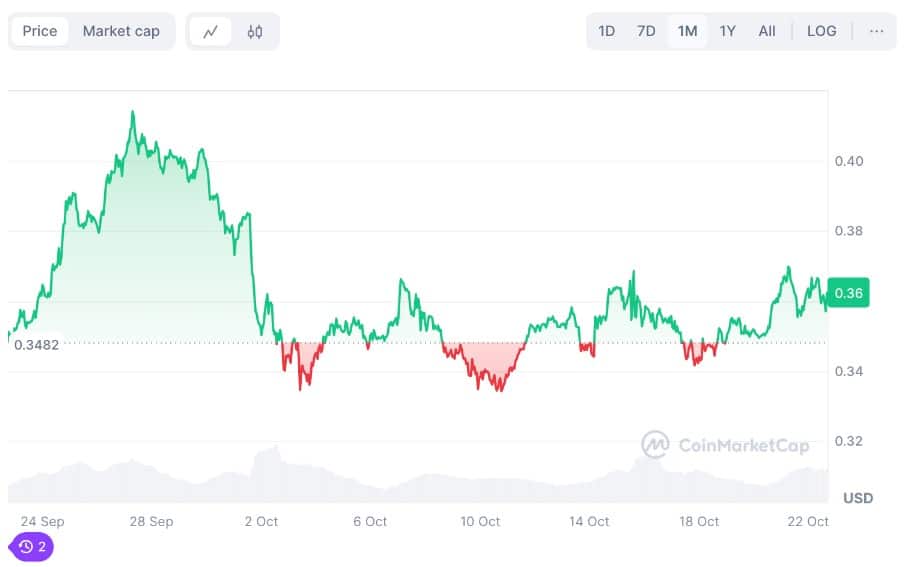Open the three-dots more options menu
The height and width of the screenshot is (567, 904).
[876, 31]
